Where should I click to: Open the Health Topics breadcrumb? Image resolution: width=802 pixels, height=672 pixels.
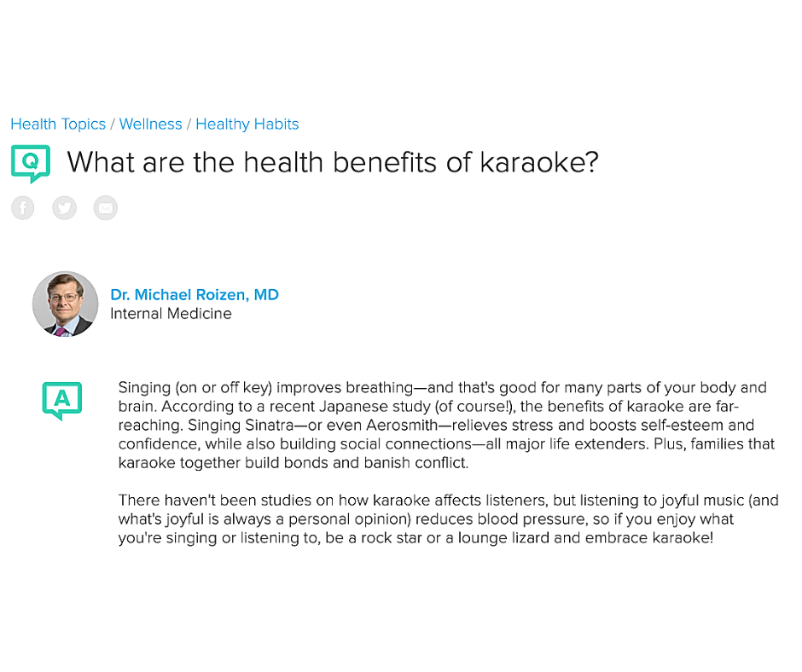pyautogui.click(x=58, y=124)
